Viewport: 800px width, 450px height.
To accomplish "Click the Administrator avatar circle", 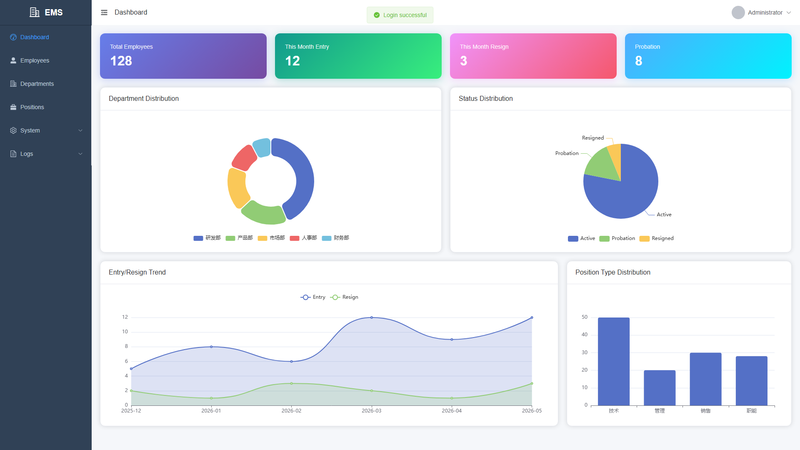I will [x=738, y=12].
